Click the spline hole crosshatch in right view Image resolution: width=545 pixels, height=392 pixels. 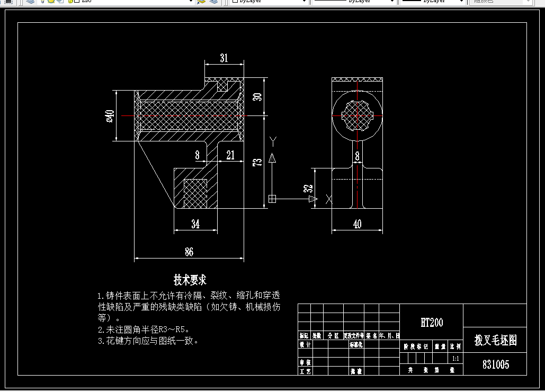[358, 115]
